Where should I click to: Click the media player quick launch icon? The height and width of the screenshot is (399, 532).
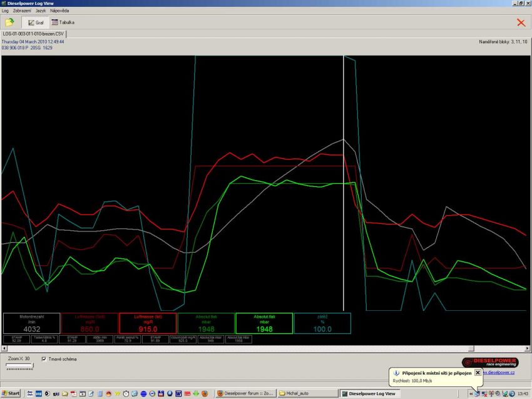[x=152, y=393]
